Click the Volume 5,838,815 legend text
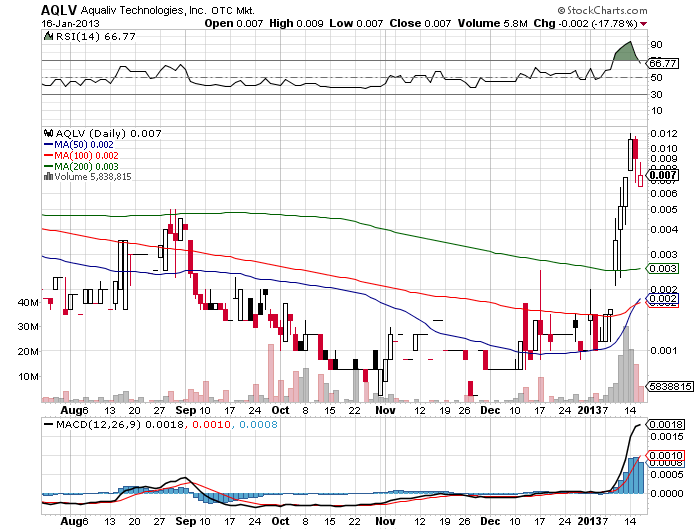This screenshot has height=530, width=700. (93, 177)
